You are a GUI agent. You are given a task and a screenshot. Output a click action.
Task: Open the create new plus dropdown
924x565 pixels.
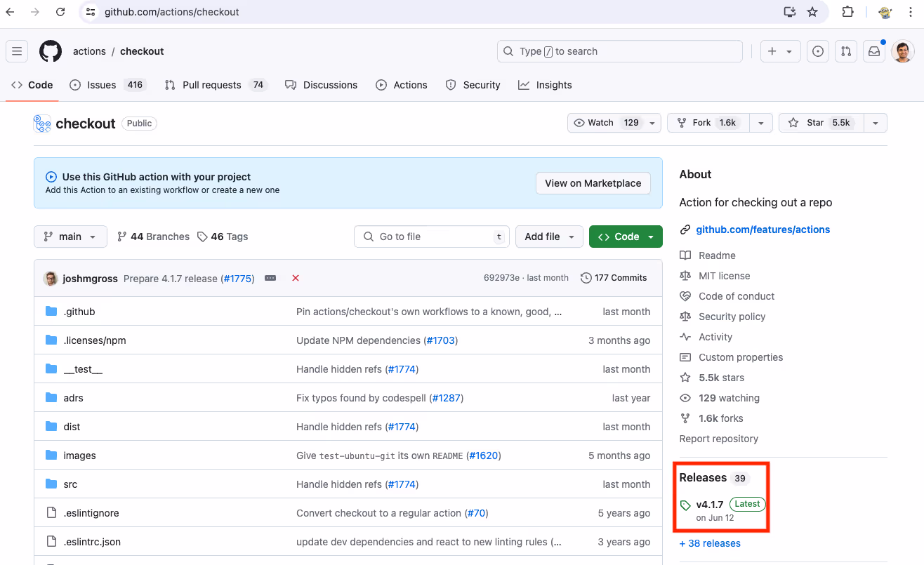pos(780,51)
